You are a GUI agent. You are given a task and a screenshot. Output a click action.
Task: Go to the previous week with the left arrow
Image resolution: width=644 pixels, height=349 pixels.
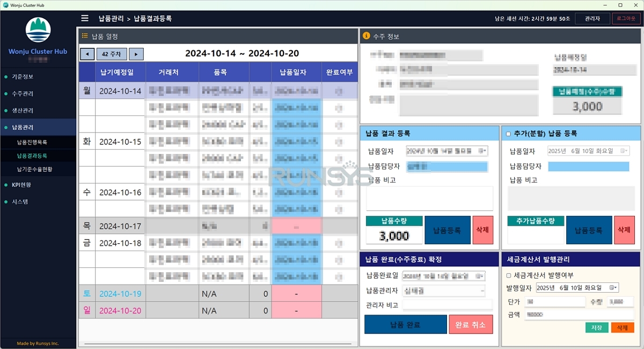(87, 54)
